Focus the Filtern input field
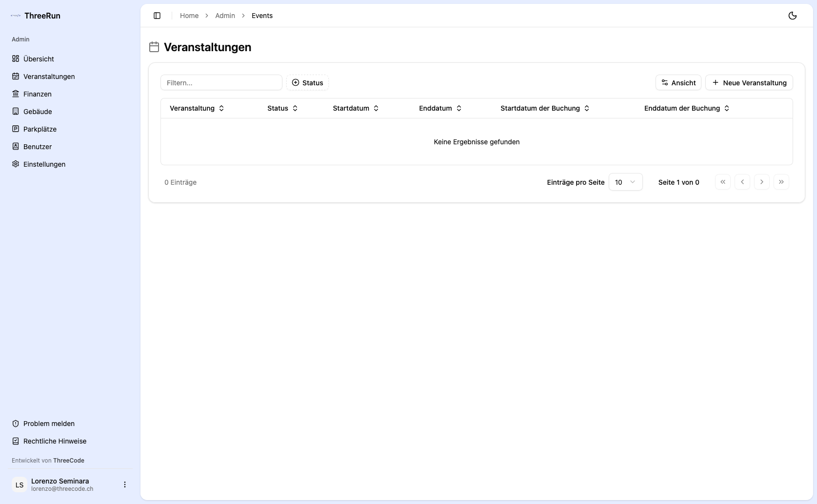817x504 pixels. tap(221, 83)
